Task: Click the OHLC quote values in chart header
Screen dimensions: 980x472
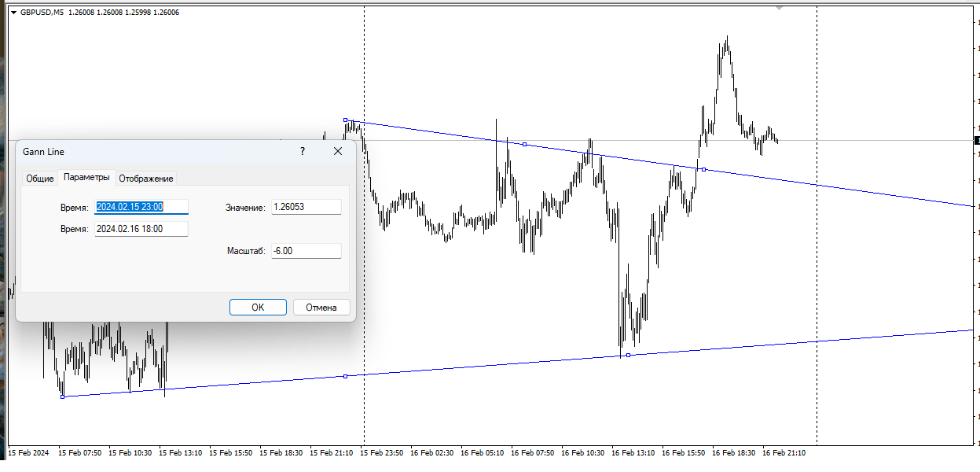Action: point(124,12)
